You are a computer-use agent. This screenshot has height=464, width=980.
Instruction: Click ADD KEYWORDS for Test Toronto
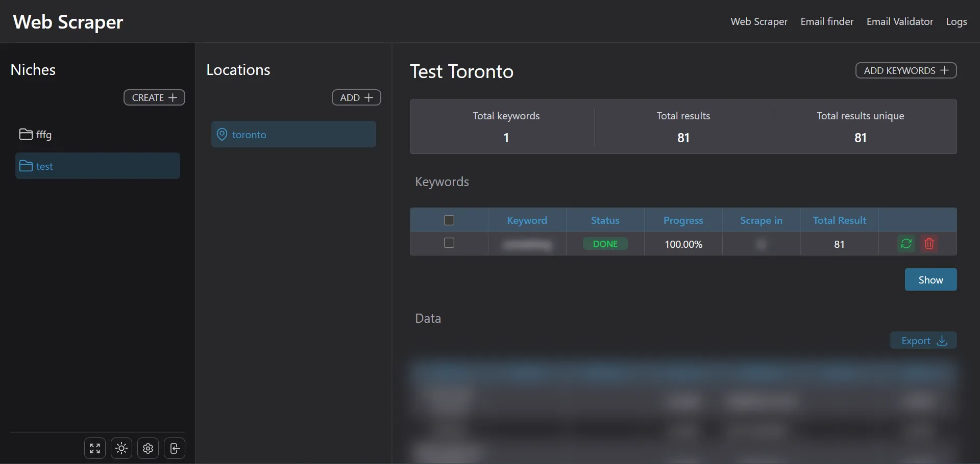pos(906,70)
